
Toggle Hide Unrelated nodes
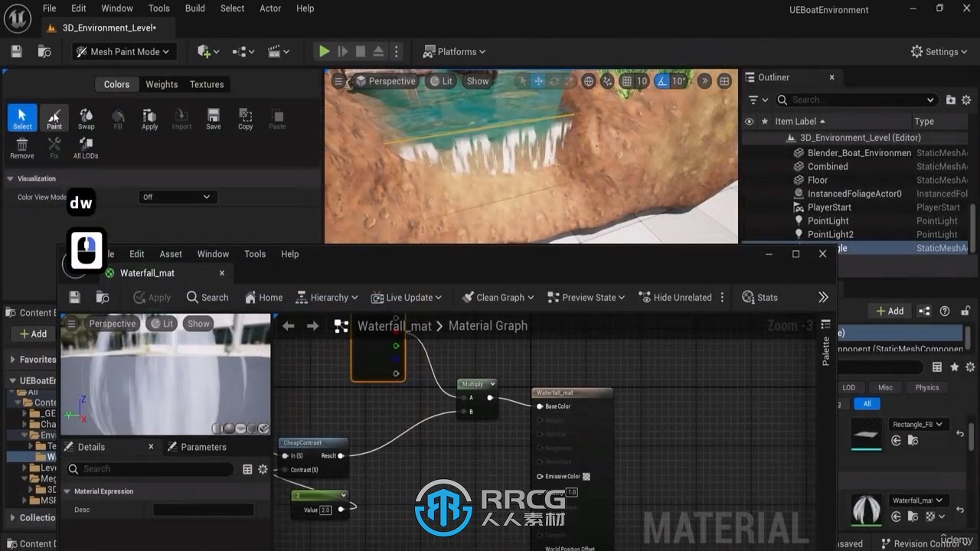click(675, 298)
